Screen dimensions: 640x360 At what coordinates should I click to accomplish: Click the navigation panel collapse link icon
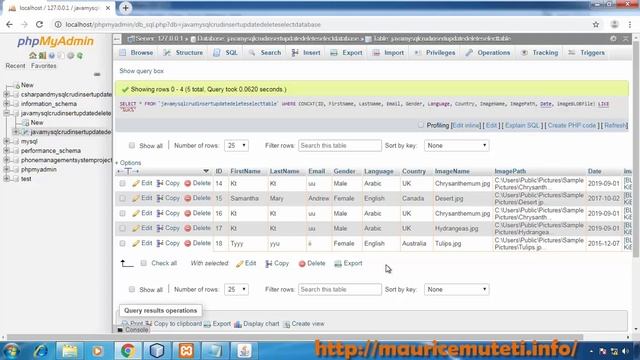click(97, 74)
